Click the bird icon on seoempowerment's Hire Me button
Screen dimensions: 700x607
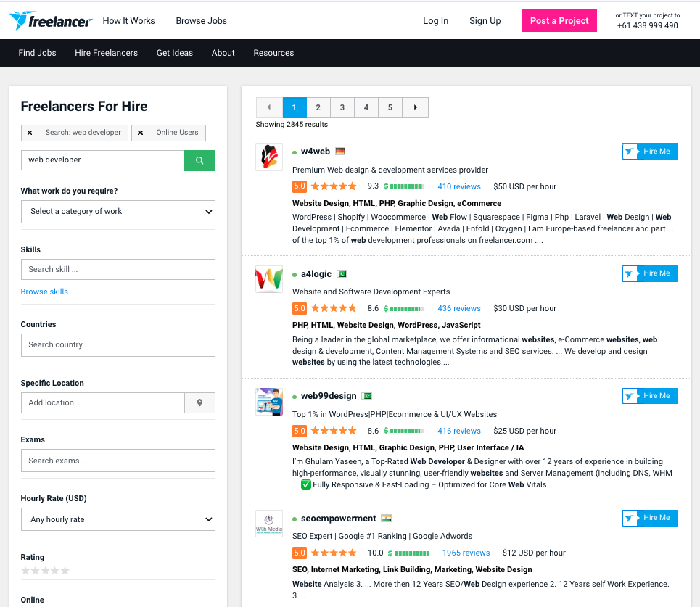[628, 518]
